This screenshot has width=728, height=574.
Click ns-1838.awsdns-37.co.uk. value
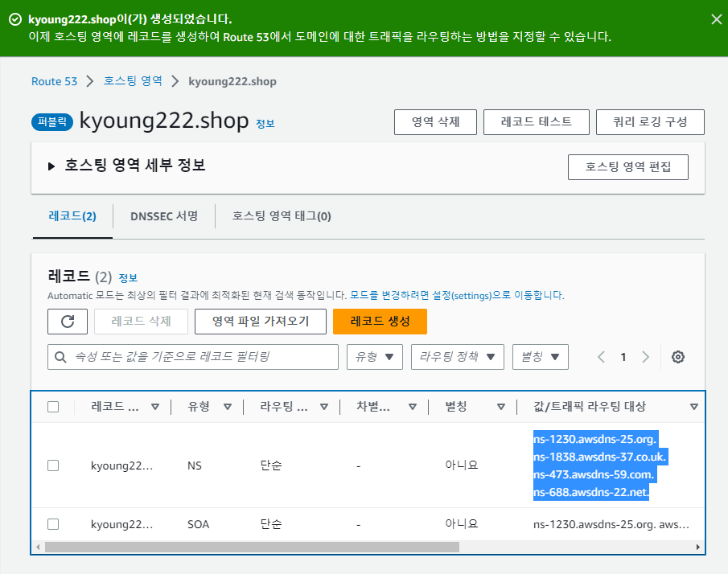click(x=600, y=457)
